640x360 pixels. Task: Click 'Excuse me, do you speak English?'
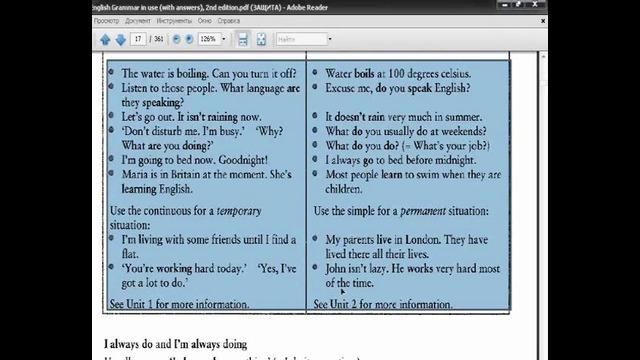(398, 88)
